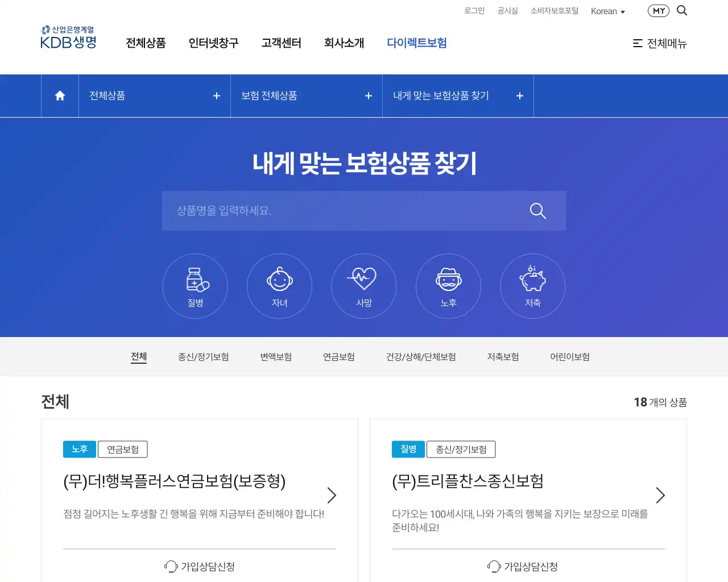Viewport: 728px width, 582px height.
Task: Open the Korean language dropdown
Action: [607, 11]
